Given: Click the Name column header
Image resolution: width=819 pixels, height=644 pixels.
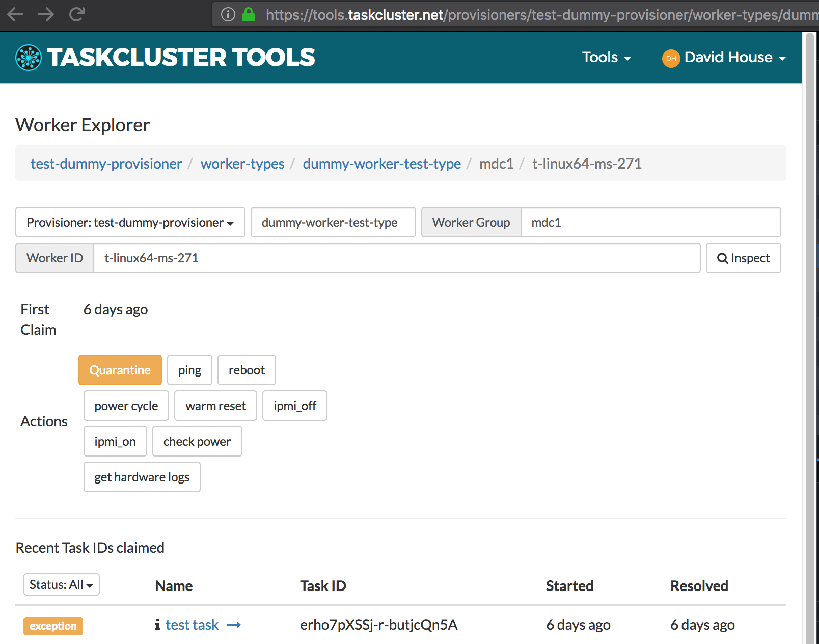Looking at the screenshot, I should (174, 586).
